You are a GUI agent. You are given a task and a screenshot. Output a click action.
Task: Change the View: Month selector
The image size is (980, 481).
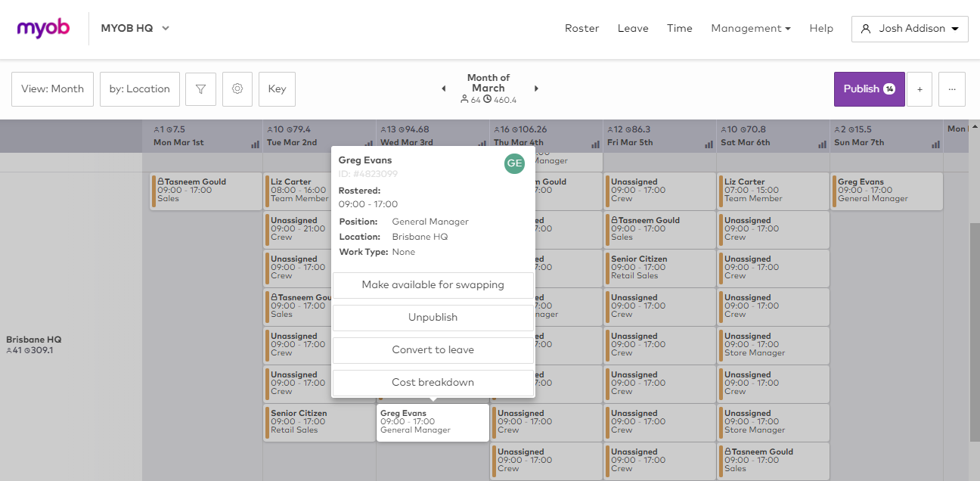point(52,89)
